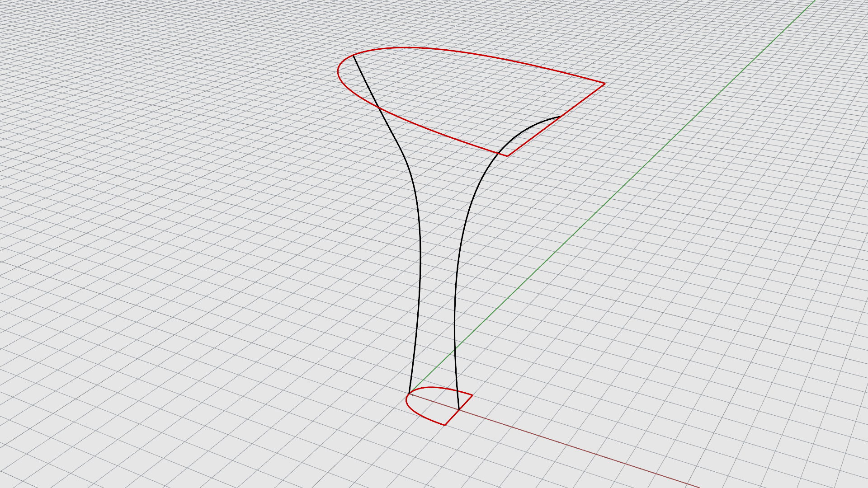Click top endpoint of right black rail

point(561,117)
